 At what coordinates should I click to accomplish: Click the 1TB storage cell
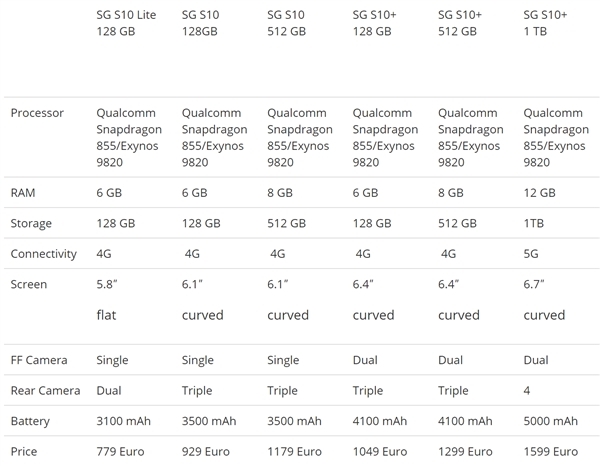(x=534, y=223)
